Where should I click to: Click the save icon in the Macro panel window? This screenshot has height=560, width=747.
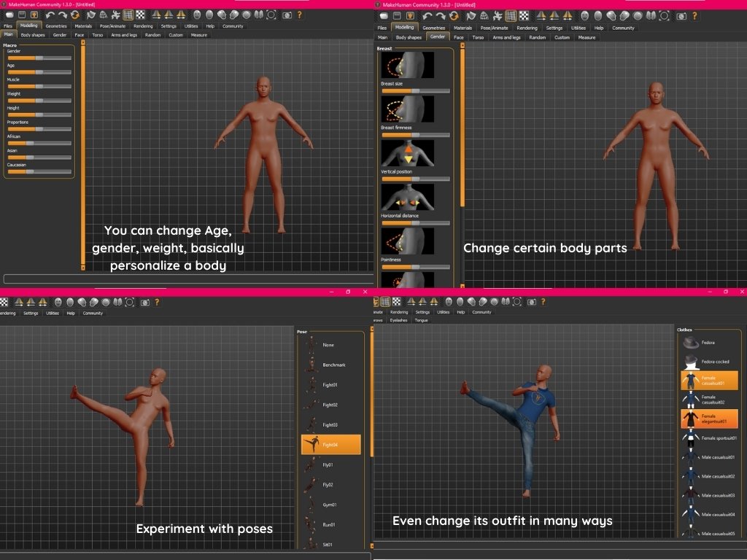click(x=22, y=15)
